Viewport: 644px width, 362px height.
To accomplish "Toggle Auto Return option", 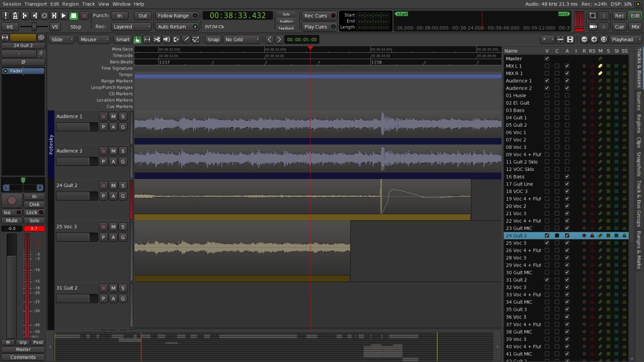I will [177, 27].
